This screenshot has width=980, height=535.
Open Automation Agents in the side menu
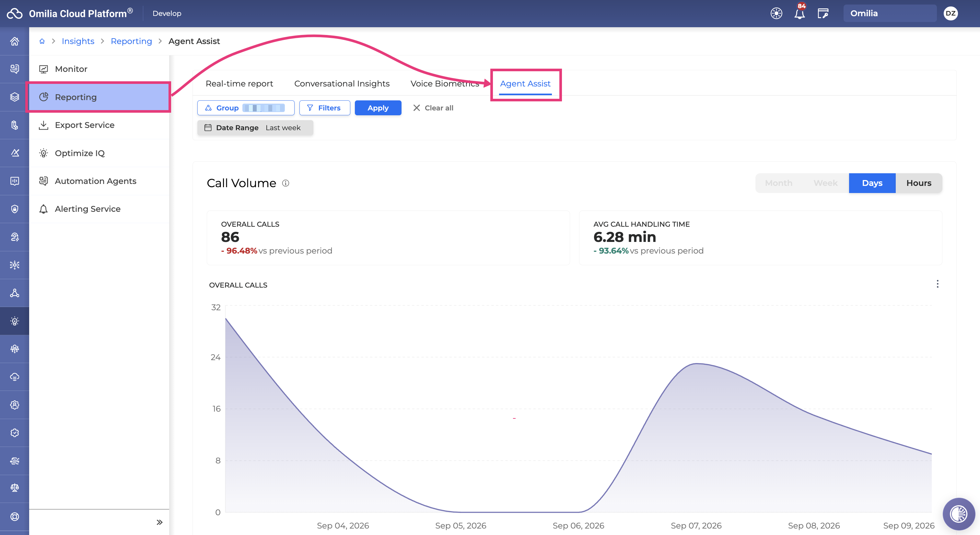click(99, 181)
